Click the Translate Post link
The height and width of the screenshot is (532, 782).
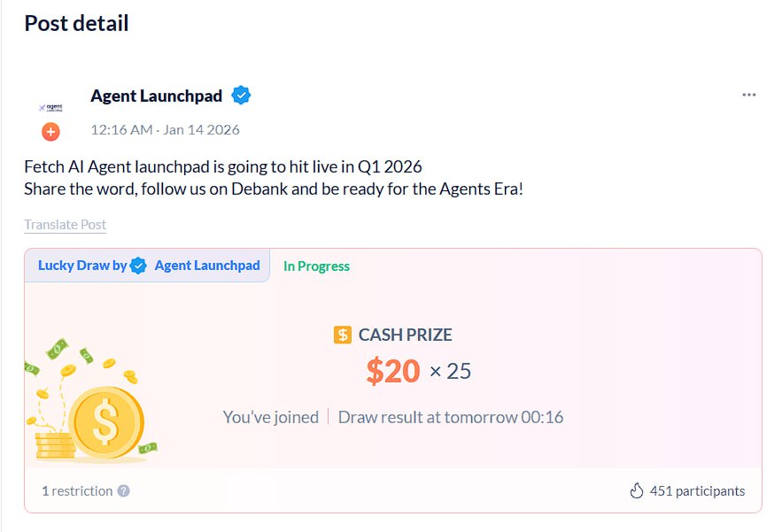pos(65,225)
